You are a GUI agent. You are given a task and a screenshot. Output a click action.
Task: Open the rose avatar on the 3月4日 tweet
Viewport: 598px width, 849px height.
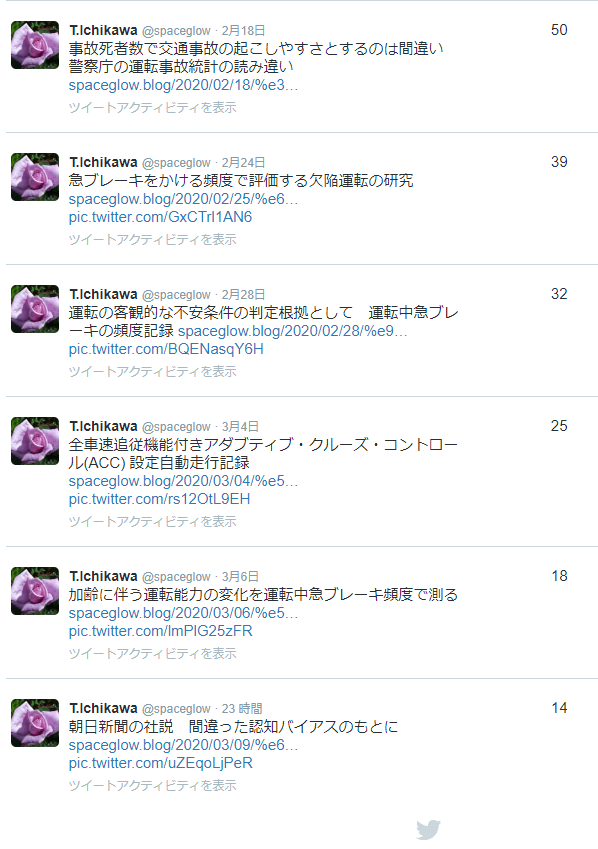tap(35, 441)
